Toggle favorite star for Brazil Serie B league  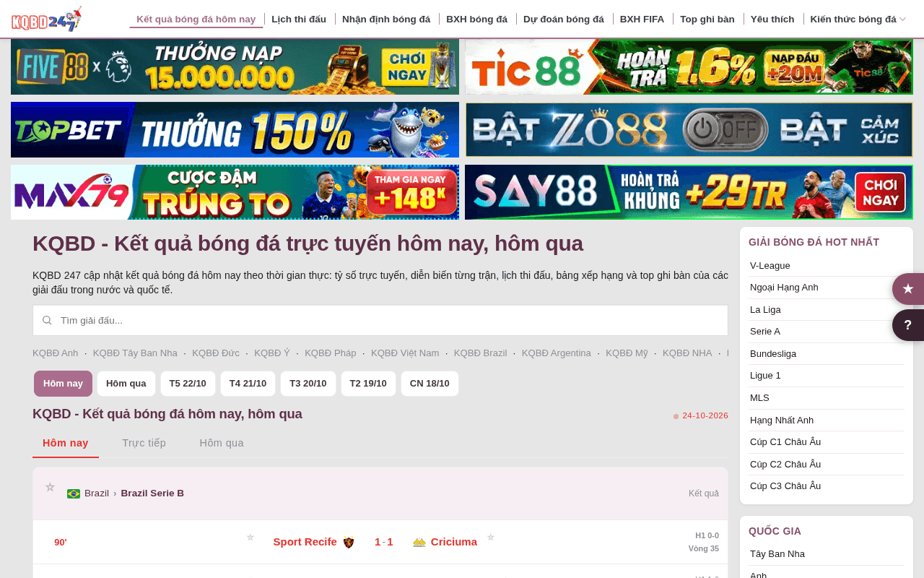coord(50,487)
